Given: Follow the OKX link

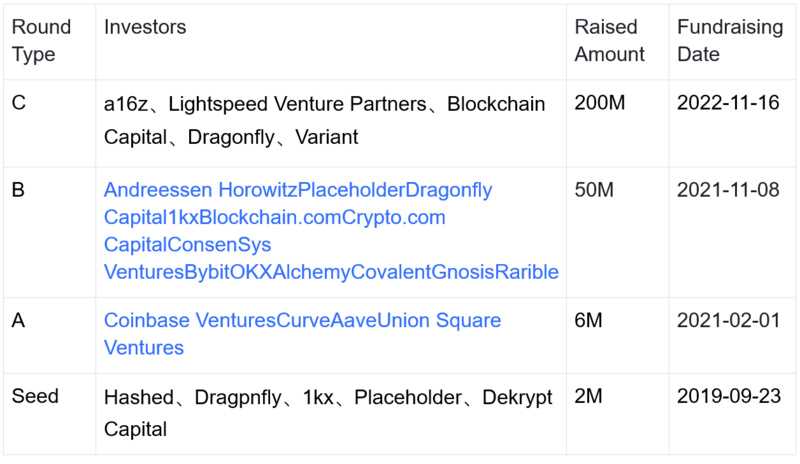Looking at the screenshot, I should (x=249, y=271).
